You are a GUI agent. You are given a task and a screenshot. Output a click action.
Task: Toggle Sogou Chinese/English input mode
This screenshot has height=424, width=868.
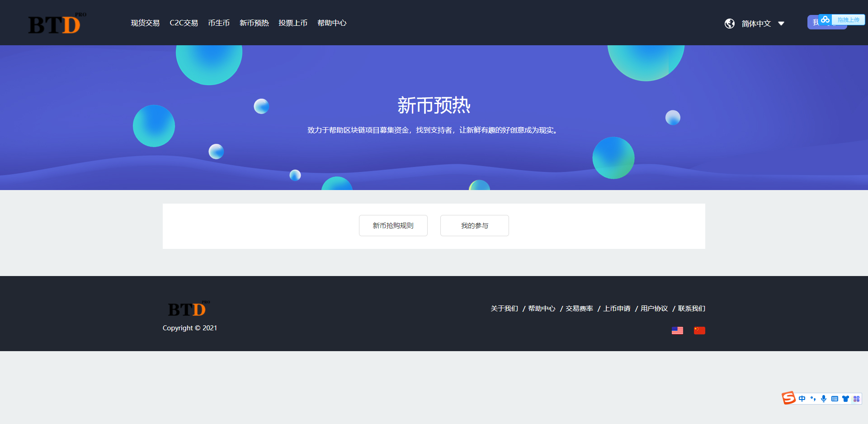tap(802, 399)
